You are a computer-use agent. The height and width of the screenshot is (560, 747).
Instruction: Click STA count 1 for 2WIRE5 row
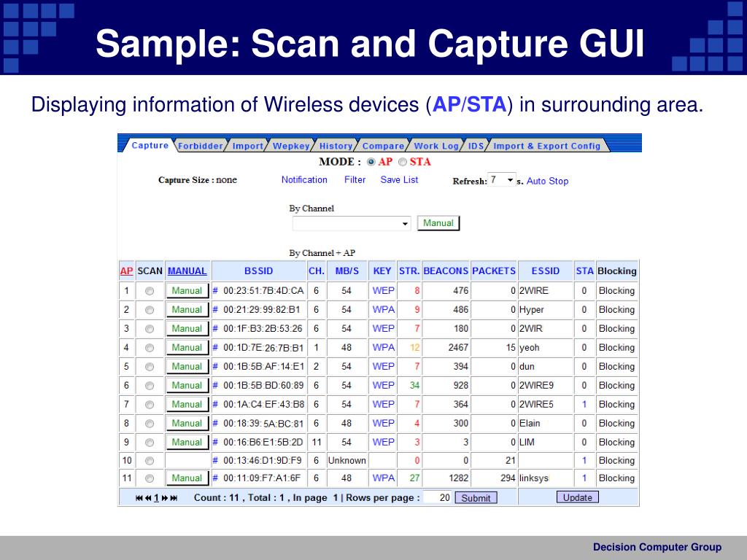[x=584, y=404]
